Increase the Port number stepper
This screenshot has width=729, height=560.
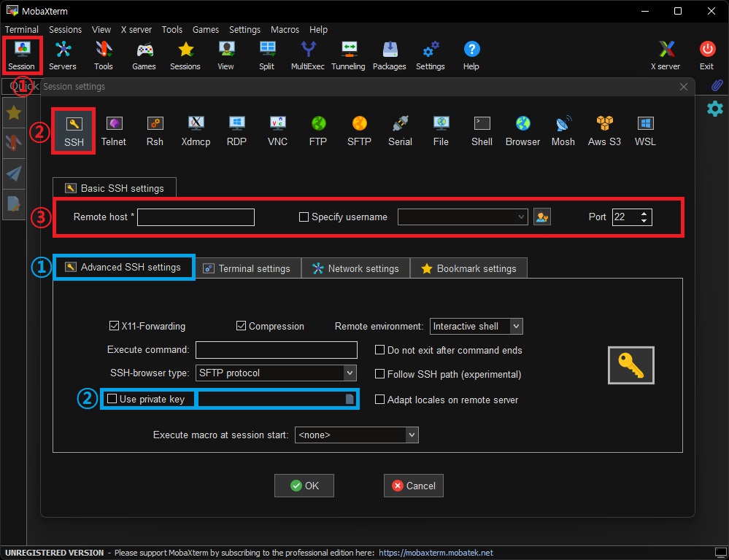[644, 214]
